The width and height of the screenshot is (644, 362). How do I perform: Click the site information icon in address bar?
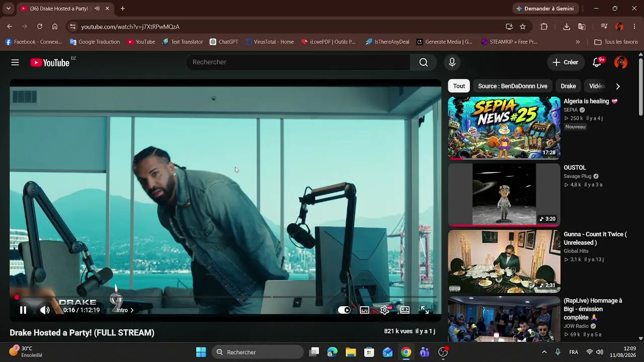(x=72, y=27)
